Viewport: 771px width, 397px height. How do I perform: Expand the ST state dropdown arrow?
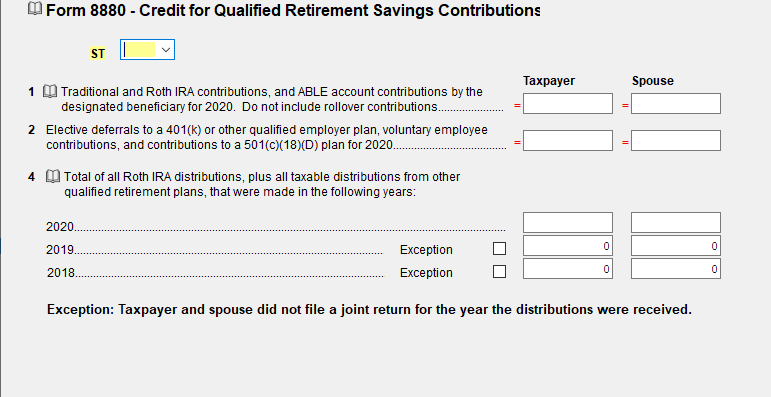pyautogui.click(x=166, y=50)
